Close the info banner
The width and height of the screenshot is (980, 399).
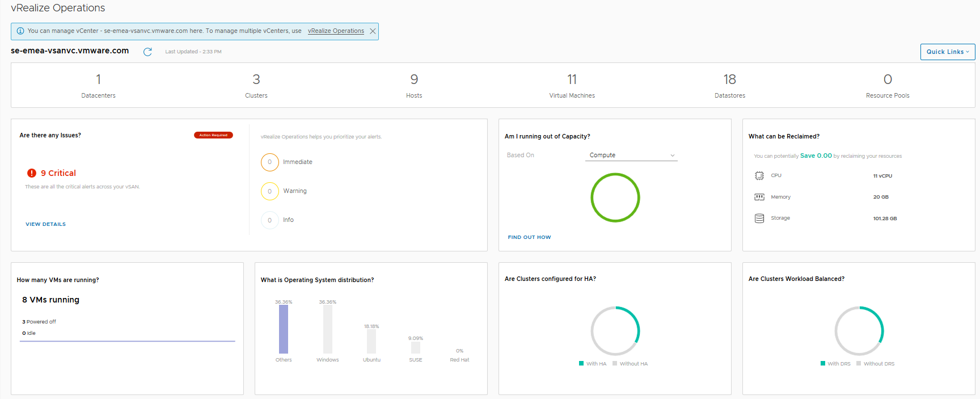coord(373,31)
